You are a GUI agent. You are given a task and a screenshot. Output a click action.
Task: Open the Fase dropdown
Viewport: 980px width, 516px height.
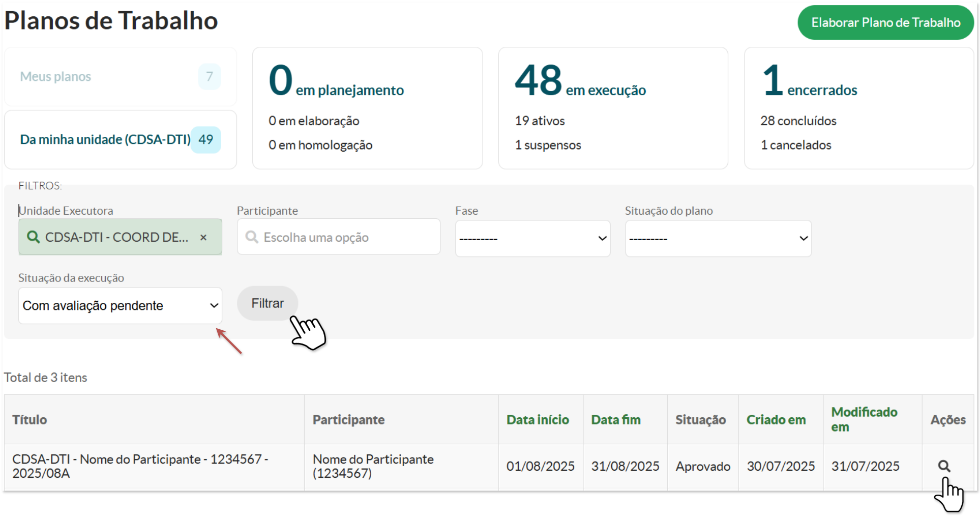click(532, 239)
